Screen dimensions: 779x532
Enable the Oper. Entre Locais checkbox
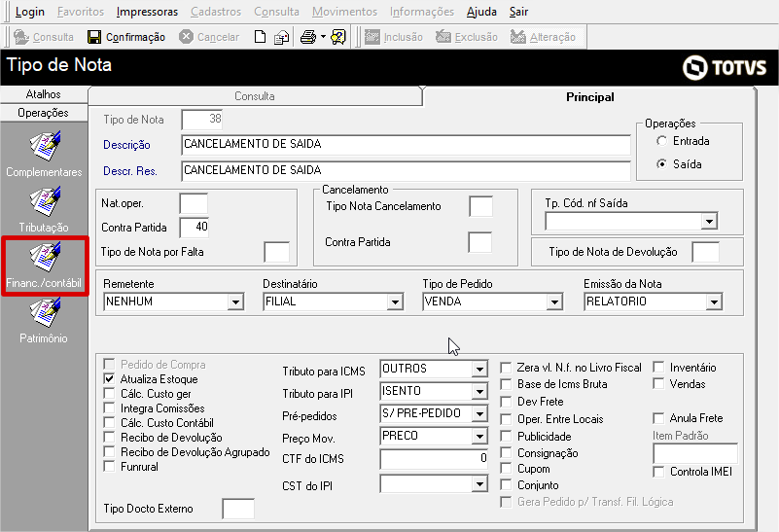pos(506,419)
